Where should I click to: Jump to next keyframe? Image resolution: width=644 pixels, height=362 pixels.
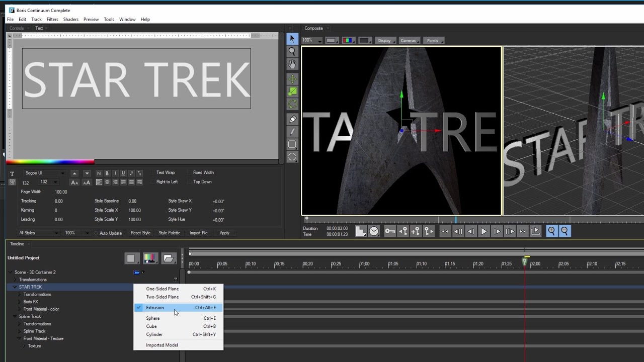point(428,231)
